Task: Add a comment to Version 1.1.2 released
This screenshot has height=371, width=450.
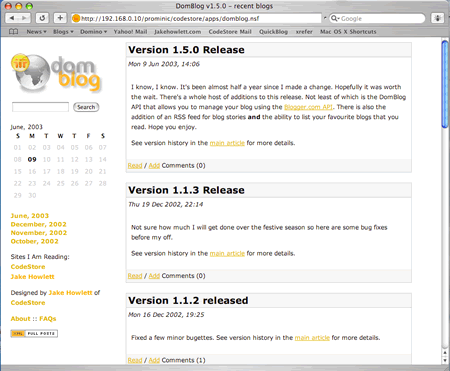Action: click(x=154, y=360)
